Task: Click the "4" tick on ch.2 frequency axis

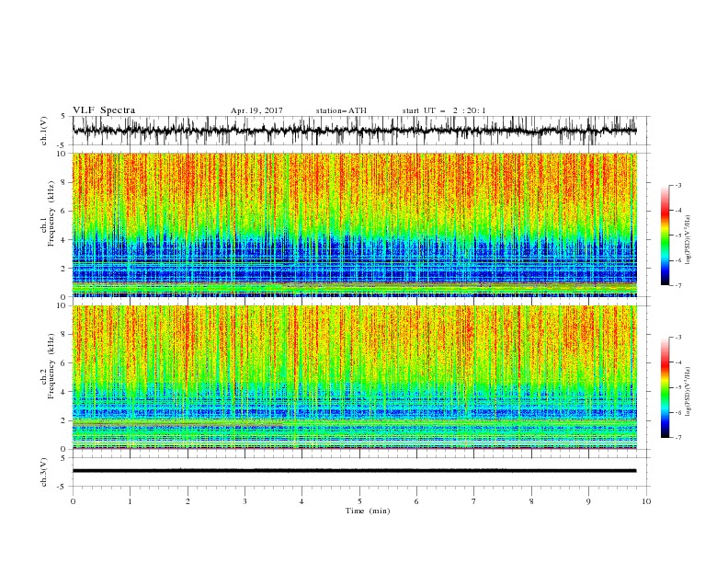Action: click(x=64, y=392)
